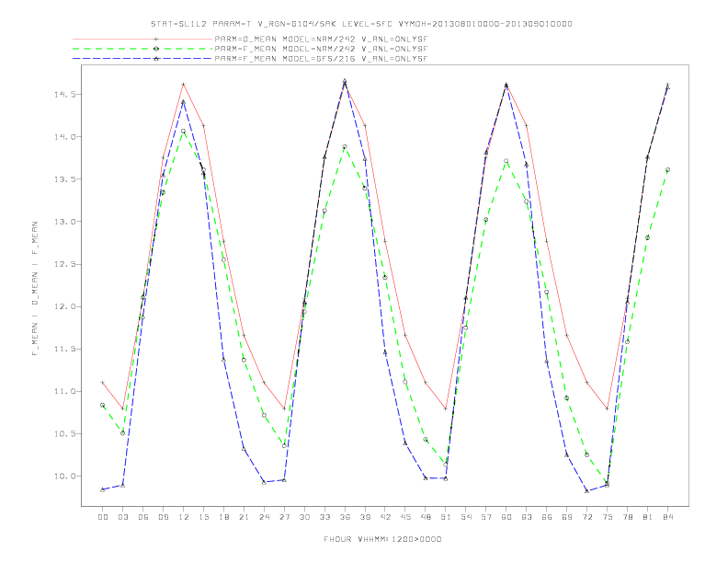This screenshot has height=563, width=728.
Task: Click the 27 forecast hour tick label
Action: pos(284,517)
